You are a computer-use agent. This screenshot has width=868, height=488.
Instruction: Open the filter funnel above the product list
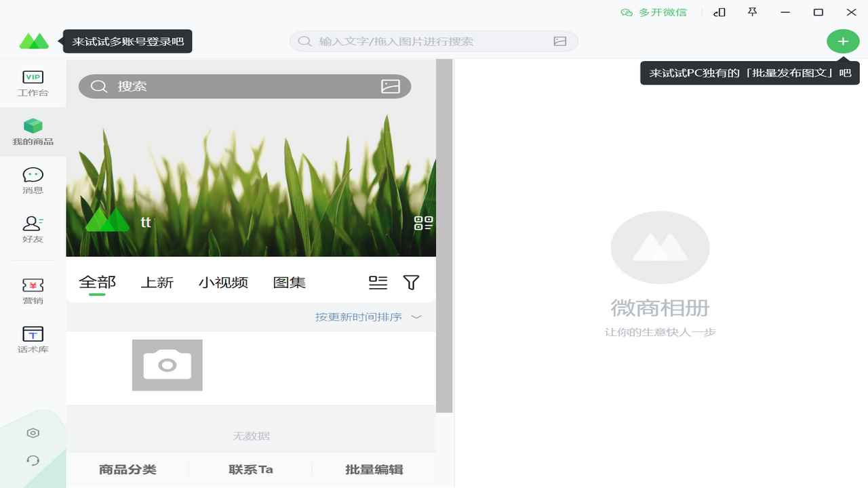point(411,282)
